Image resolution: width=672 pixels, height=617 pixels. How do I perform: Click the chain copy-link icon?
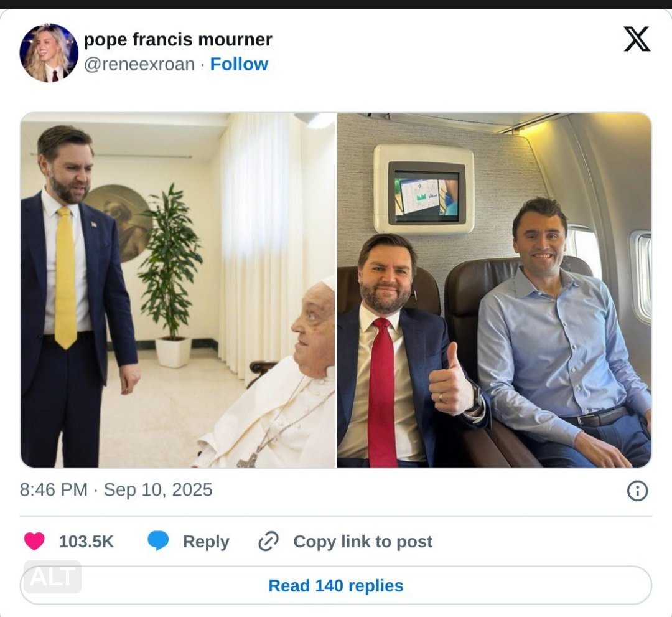(268, 541)
